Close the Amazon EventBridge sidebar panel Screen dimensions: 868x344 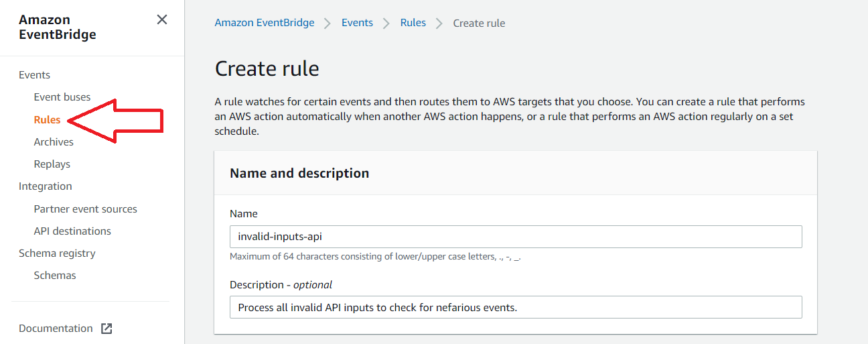coord(162,19)
